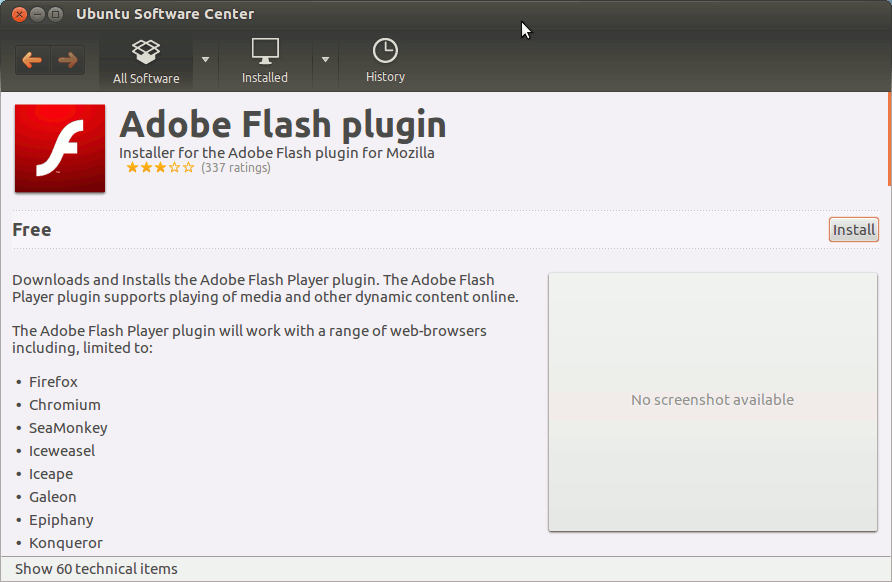The height and width of the screenshot is (582, 892).
Task: Show 60 technical items
Action: pyautogui.click(x=95, y=568)
